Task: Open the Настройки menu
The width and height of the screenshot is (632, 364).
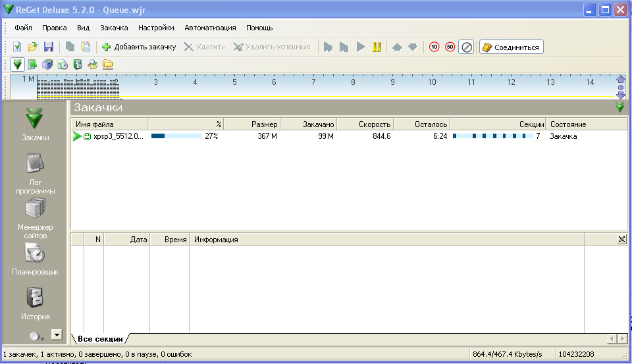Action: click(156, 28)
